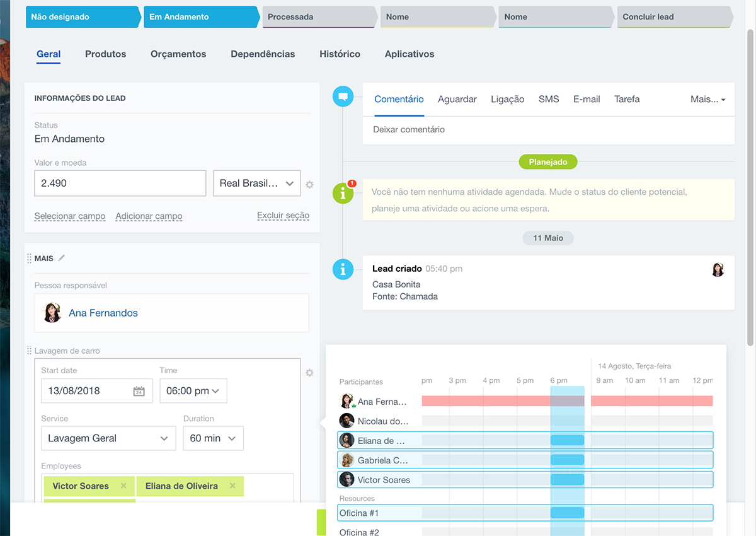Click the comment speech bubble icon
The image size is (756, 536).
pos(343,97)
